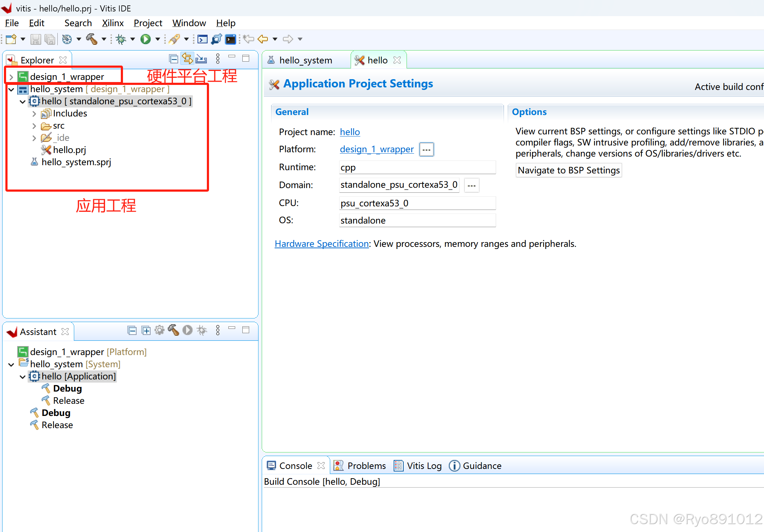Open the Hardware Specification link

[322, 244]
